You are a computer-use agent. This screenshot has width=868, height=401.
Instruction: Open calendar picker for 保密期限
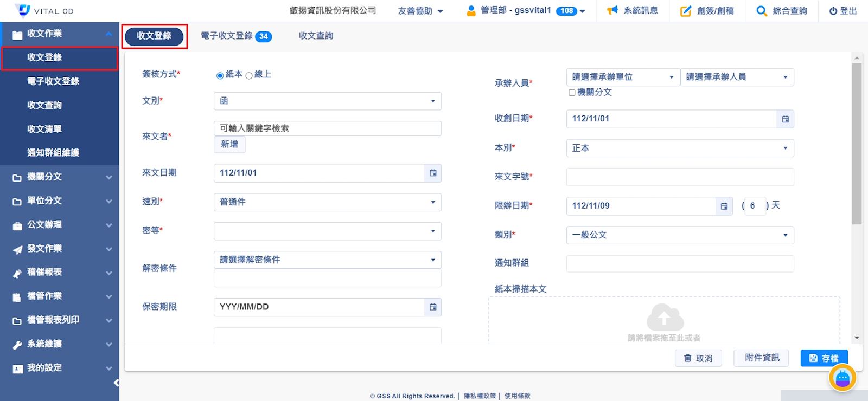(433, 307)
